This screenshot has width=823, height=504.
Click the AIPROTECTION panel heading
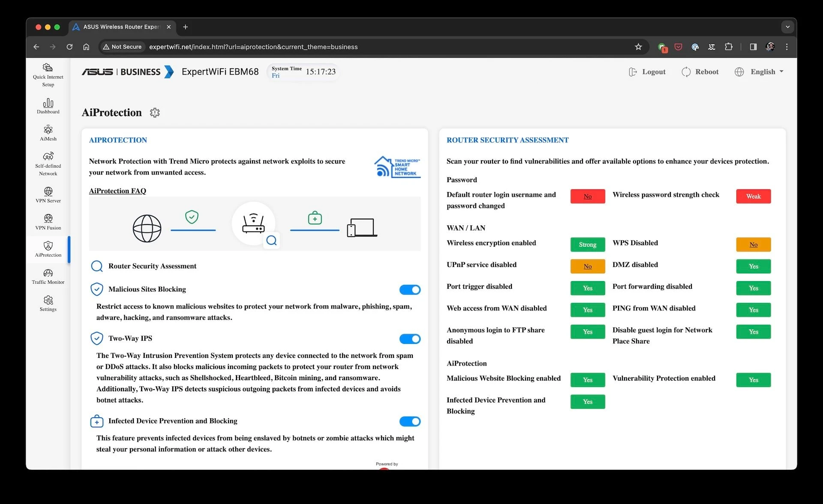click(x=118, y=140)
